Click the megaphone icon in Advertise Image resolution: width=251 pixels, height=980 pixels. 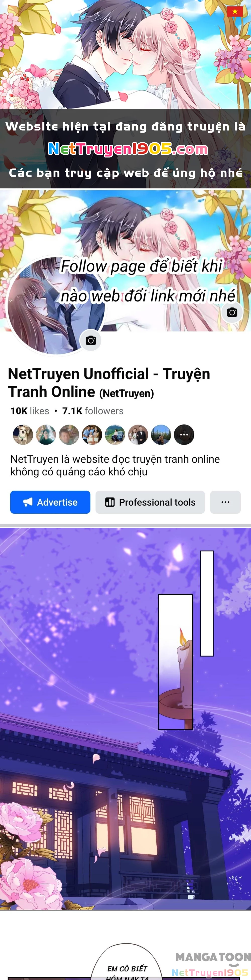point(28,502)
